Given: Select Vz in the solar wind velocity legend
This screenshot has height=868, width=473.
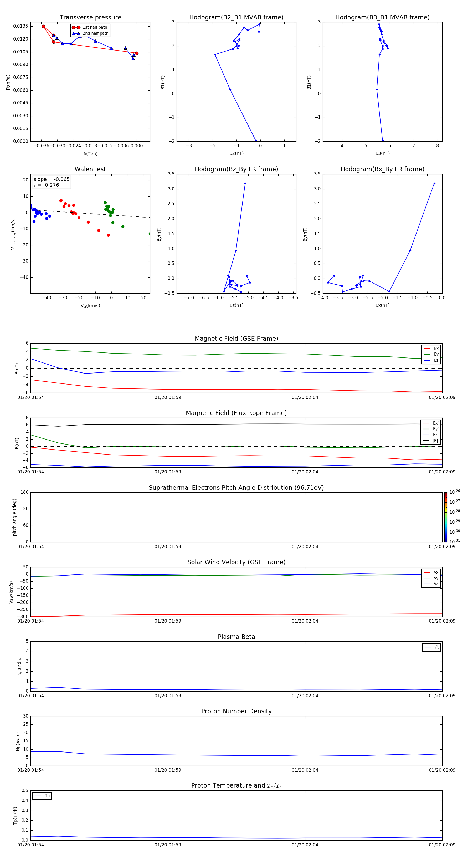Looking at the screenshot, I should (x=431, y=584).
